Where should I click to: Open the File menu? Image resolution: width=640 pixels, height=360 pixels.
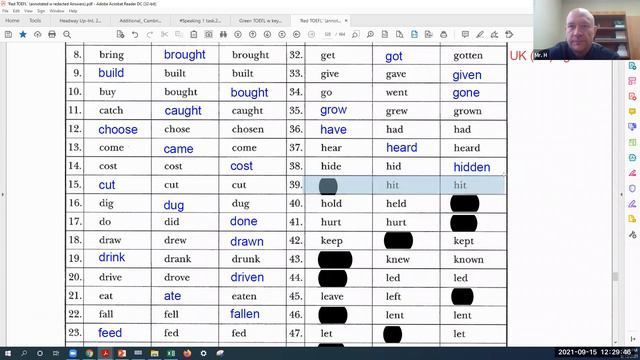(5, 11)
